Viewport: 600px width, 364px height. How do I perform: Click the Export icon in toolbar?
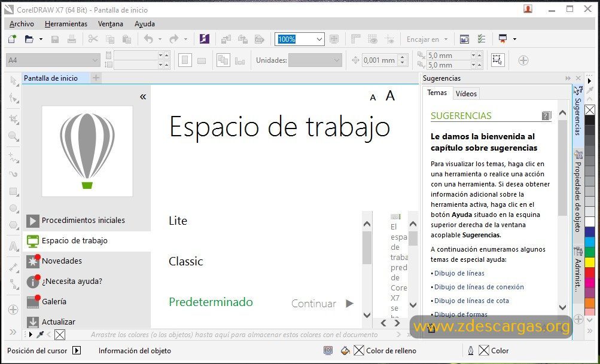(x=243, y=39)
